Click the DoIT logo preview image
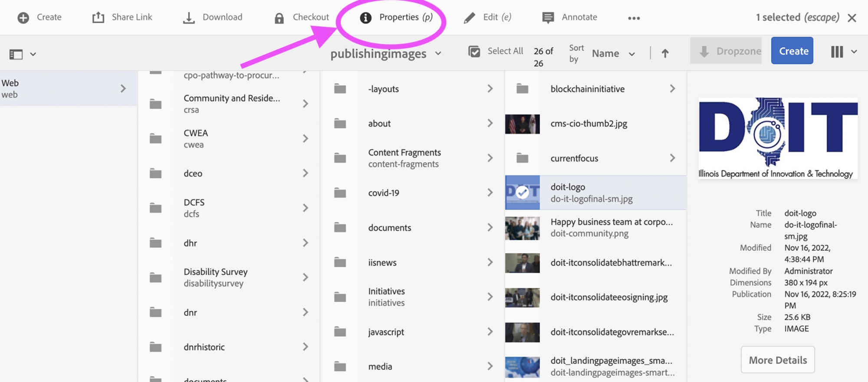The height and width of the screenshot is (382, 868). pyautogui.click(x=778, y=138)
